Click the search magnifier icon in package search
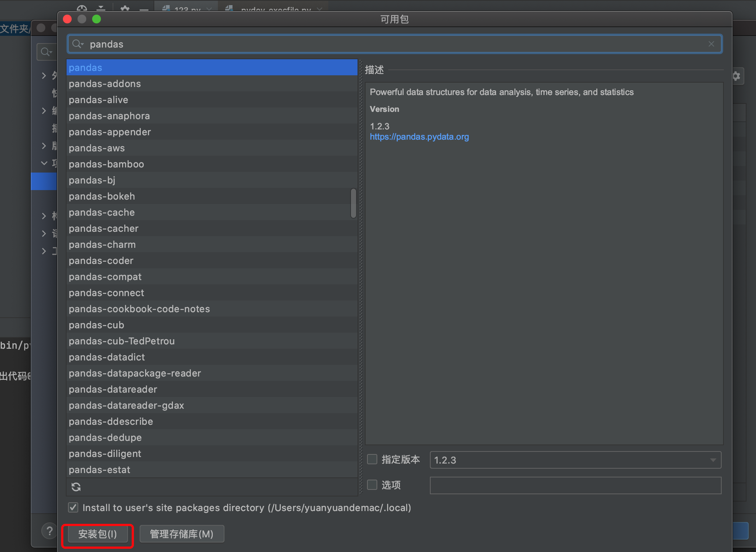The height and width of the screenshot is (552, 756). tap(77, 44)
